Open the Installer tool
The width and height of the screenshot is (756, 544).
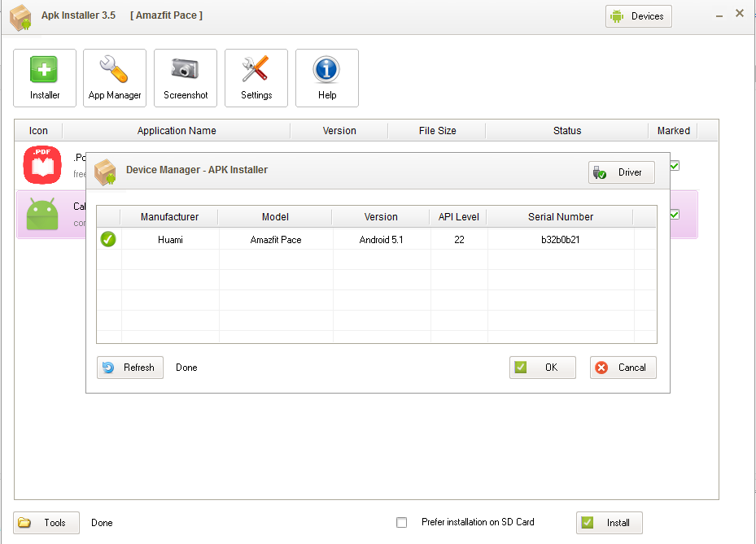point(45,78)
